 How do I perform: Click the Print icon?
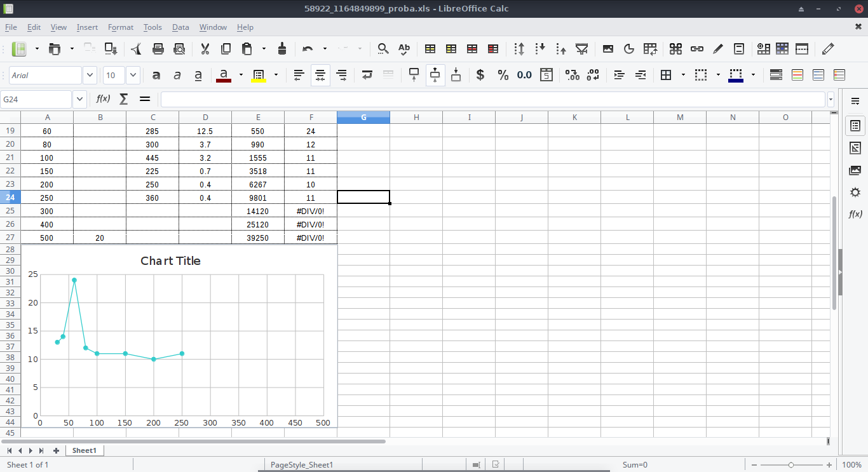tap(158, 49)
